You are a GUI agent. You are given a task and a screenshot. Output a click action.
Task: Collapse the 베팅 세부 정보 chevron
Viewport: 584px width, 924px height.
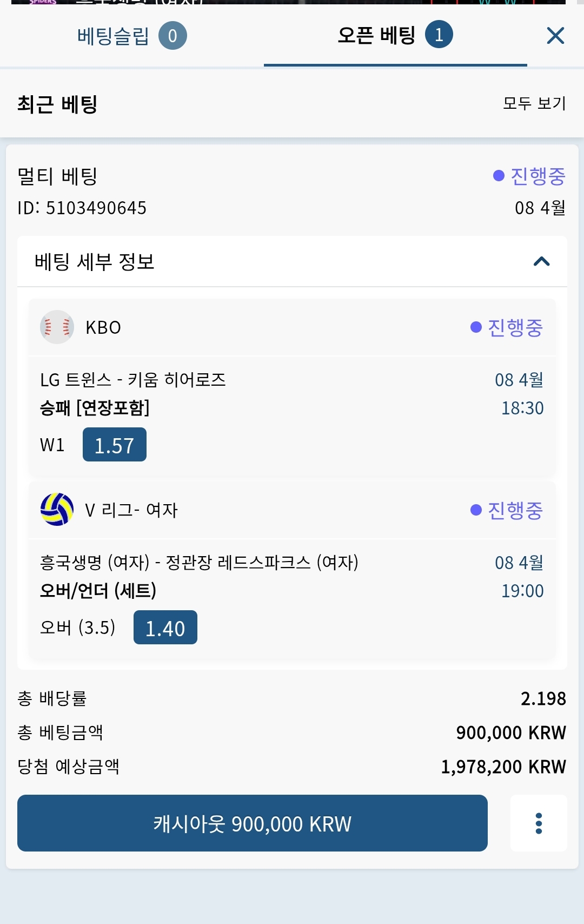(x=541, y=262)
